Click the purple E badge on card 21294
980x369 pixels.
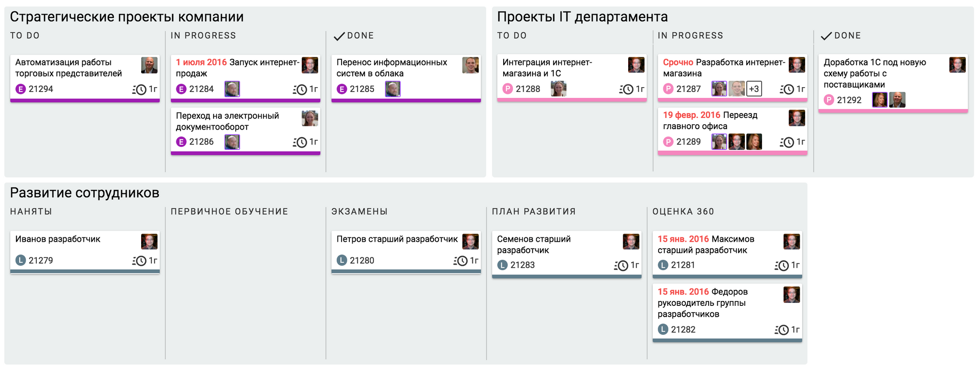(x=21, y=89)
